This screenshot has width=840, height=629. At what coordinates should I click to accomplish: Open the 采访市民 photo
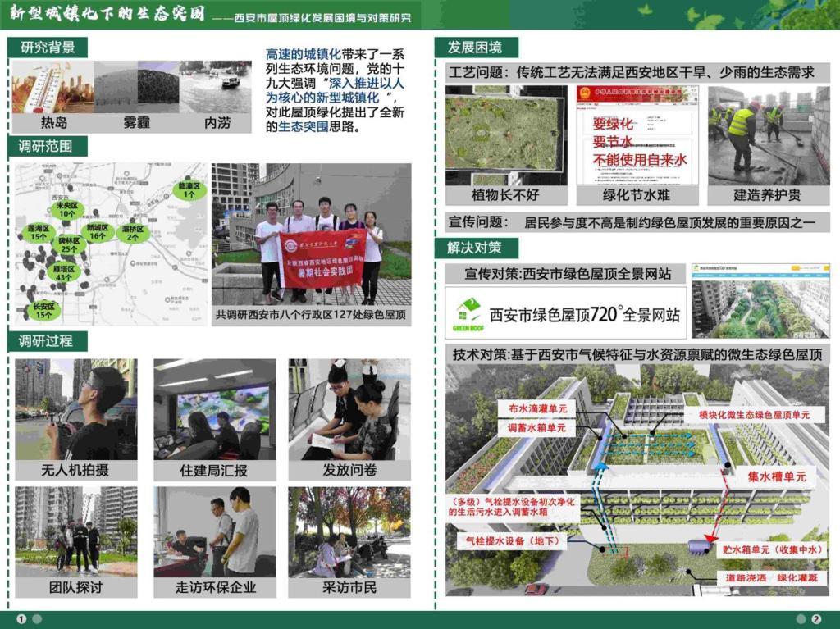point(349,533)
